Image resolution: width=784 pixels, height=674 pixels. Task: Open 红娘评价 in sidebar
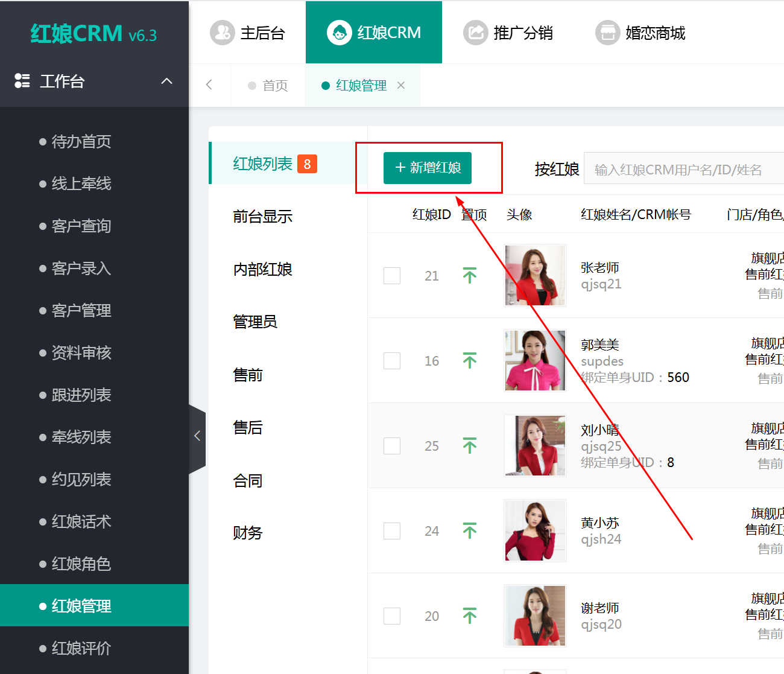point(81,649)
